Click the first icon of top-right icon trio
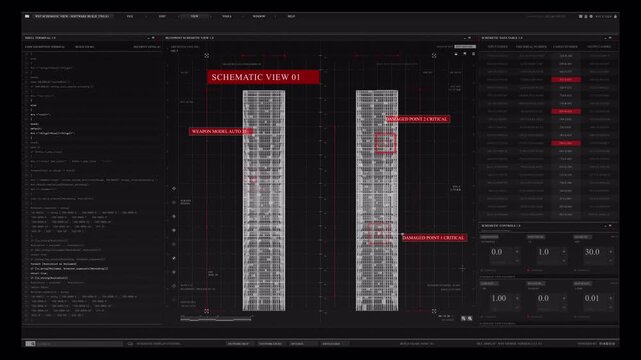Screen dimensions: 641x360 (x=580, y=16)
